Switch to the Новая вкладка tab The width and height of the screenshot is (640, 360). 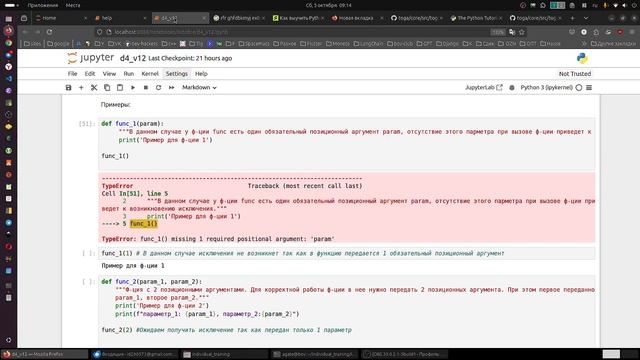[357, 18]
